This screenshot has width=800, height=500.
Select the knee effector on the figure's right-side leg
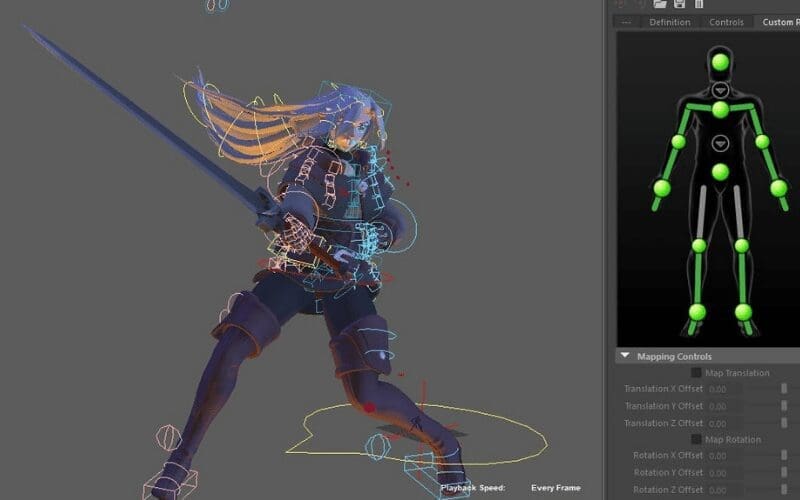tap(742, 245)
